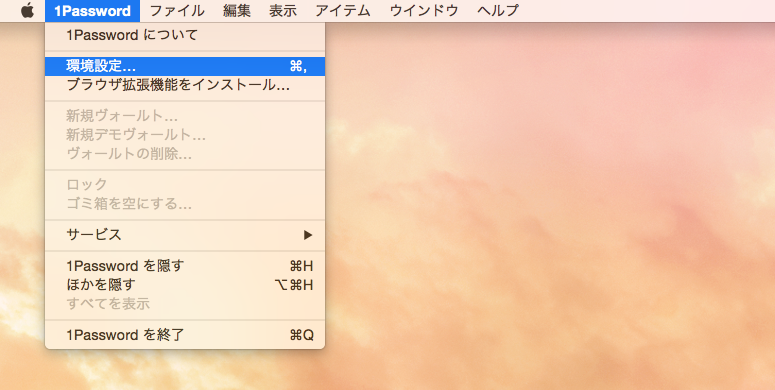Select 環境設定… menu entry
The image size is (775, 390).
tap(185, 66)
